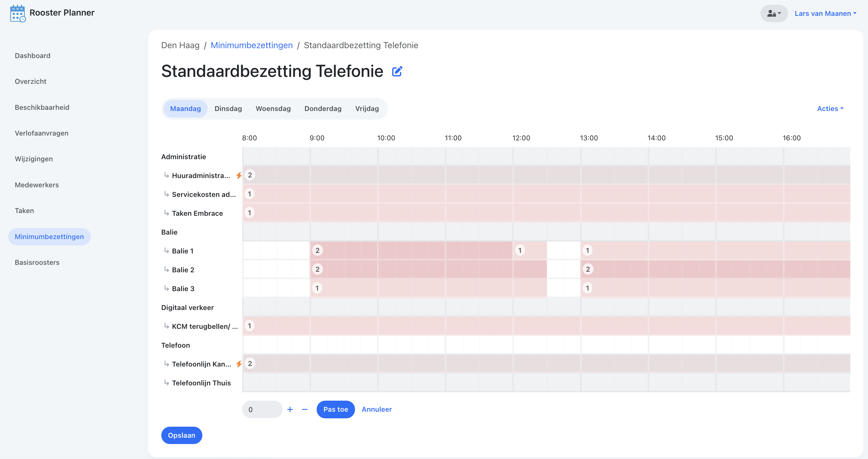Click the arrow icon before Balie 1
The height and width of the screenshot is (459, 868).
166,250
